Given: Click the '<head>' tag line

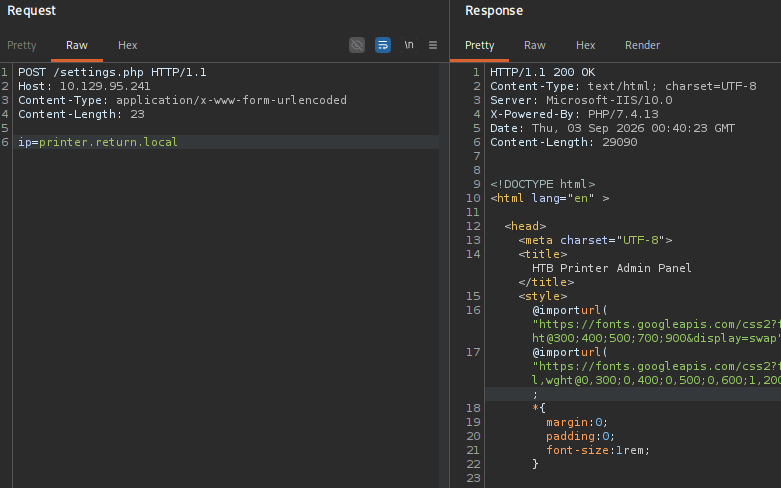Looking at the screenshot, I should pos(525,226).
